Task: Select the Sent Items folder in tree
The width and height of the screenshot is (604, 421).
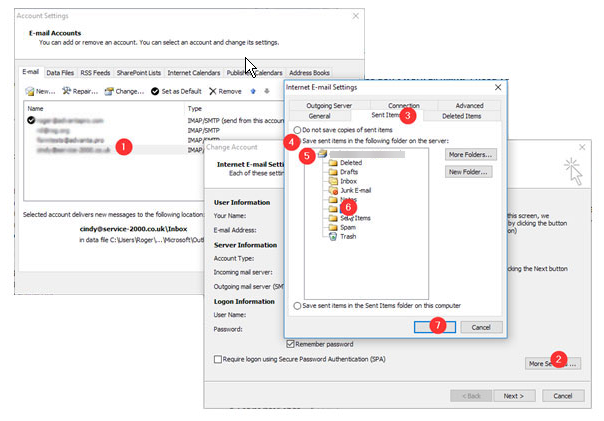Action: pyautogui.click(x=355, y=218)
